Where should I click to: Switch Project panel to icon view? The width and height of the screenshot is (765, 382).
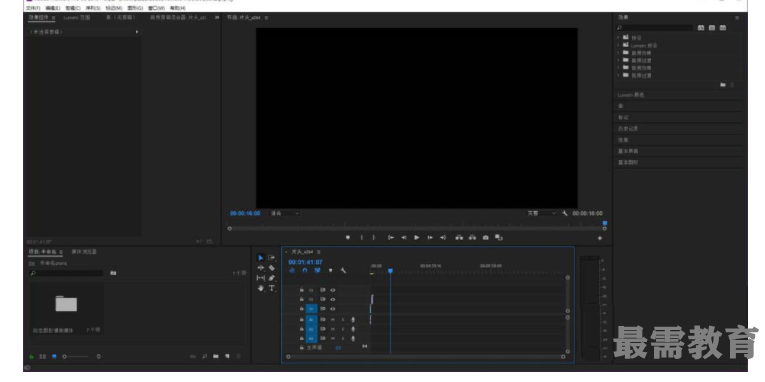(x=54, y=357)
